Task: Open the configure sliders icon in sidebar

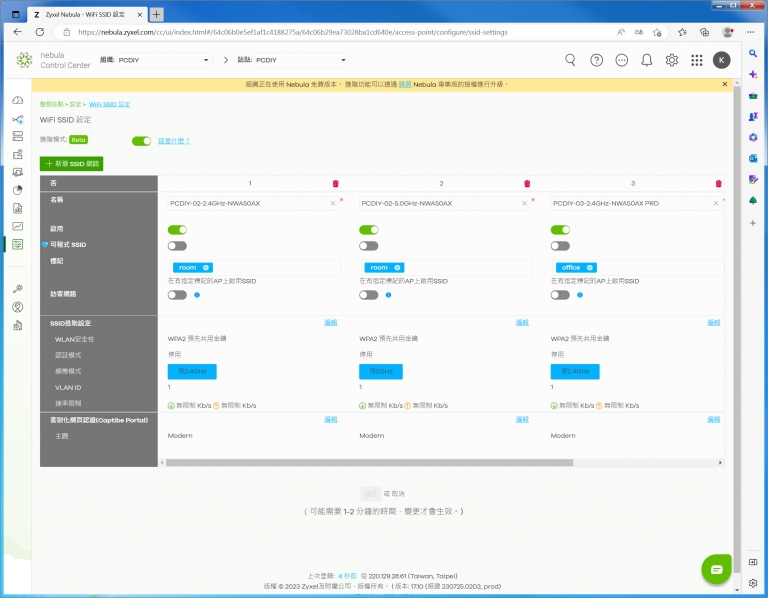Action: coord(18,244)
